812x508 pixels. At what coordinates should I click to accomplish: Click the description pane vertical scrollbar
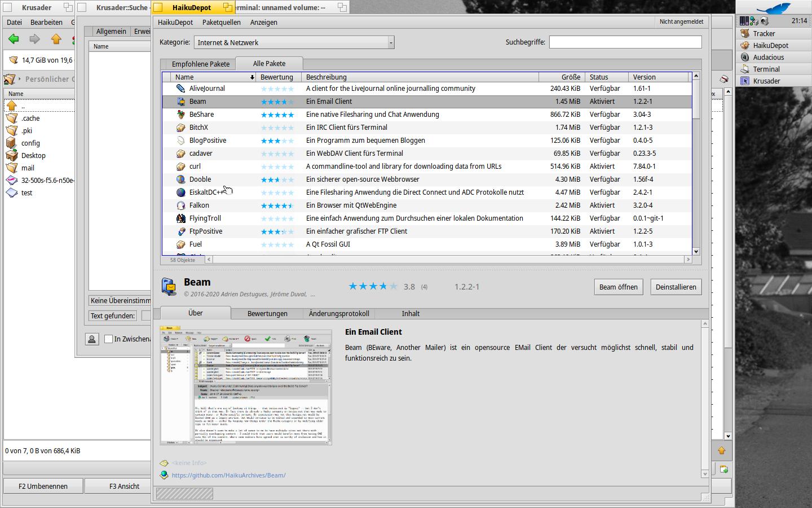[705, 398]
